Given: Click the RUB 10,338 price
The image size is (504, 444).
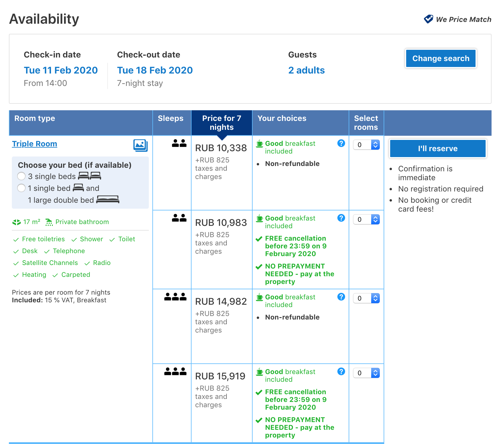Looking at the screenshot, I should [x=221, y=148].
